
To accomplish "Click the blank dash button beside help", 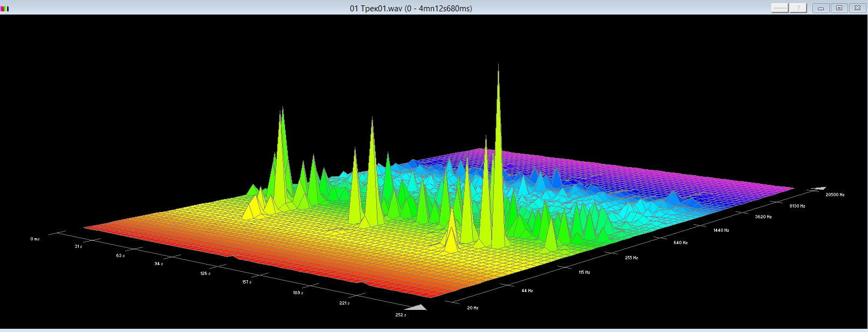I will [780, 8].
